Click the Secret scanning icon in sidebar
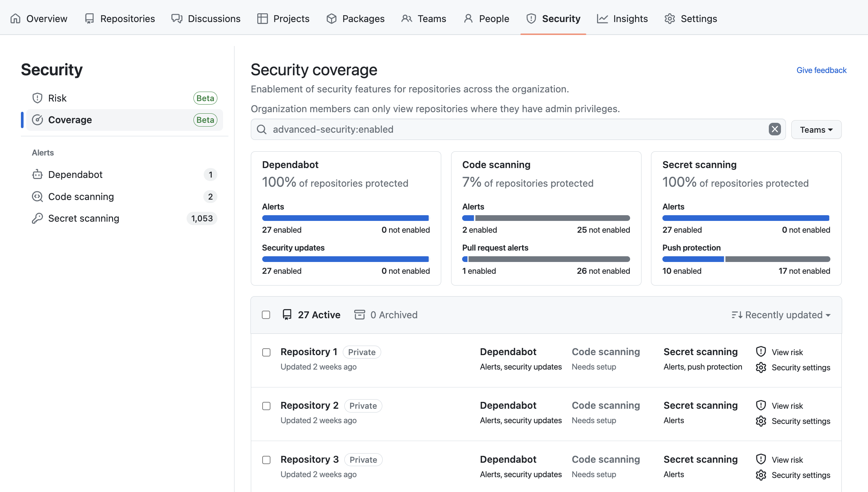 pyautogui.click(x=37, y=217)
